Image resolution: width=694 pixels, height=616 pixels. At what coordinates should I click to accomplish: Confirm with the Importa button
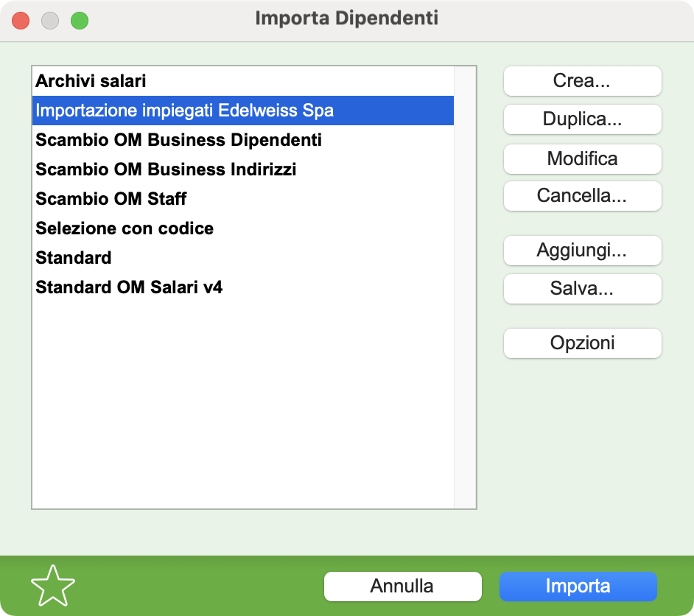pos(578,587)
